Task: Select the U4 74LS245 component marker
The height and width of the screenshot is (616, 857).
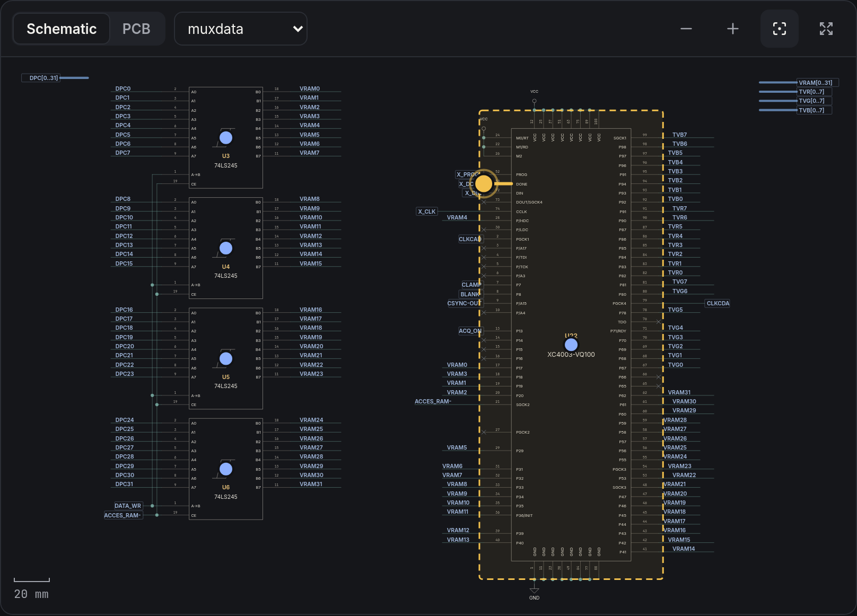Action: (x=226, y=248)
